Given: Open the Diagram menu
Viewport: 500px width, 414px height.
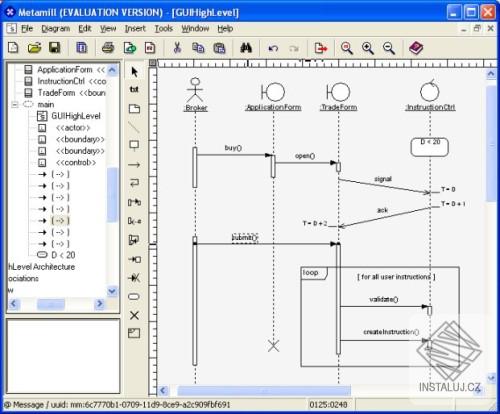Looking at the screenshot, I should (56, 29).
